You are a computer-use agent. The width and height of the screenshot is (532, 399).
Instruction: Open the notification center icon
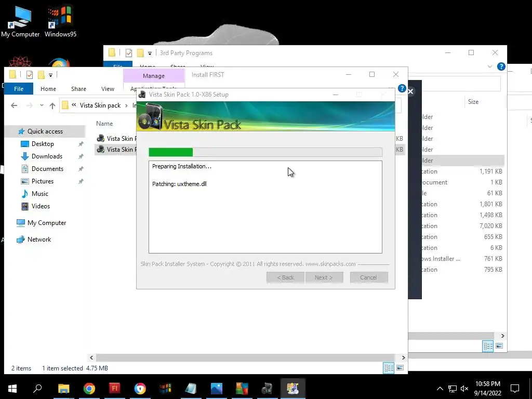(x=515, y=389)
